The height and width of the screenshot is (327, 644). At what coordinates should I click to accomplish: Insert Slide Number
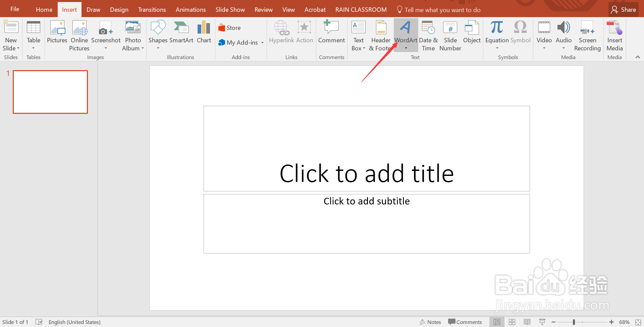[x=450, y=36]
